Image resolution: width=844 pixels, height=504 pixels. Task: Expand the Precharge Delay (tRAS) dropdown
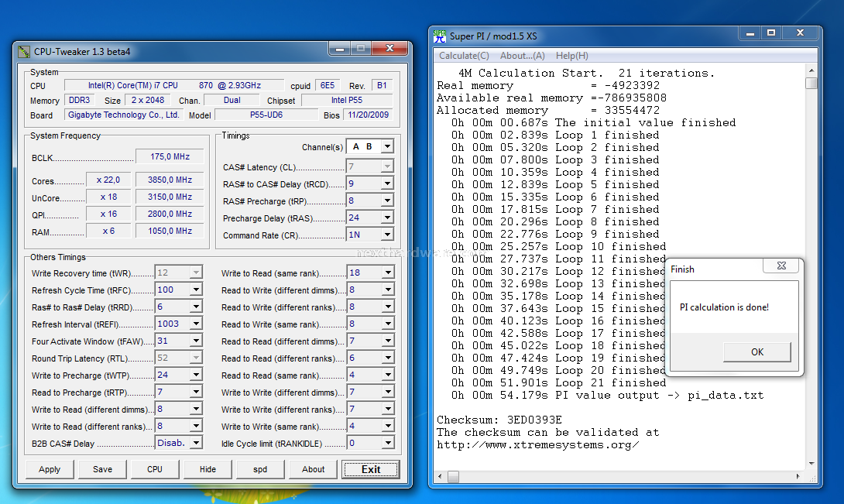(x=387, y=218)
